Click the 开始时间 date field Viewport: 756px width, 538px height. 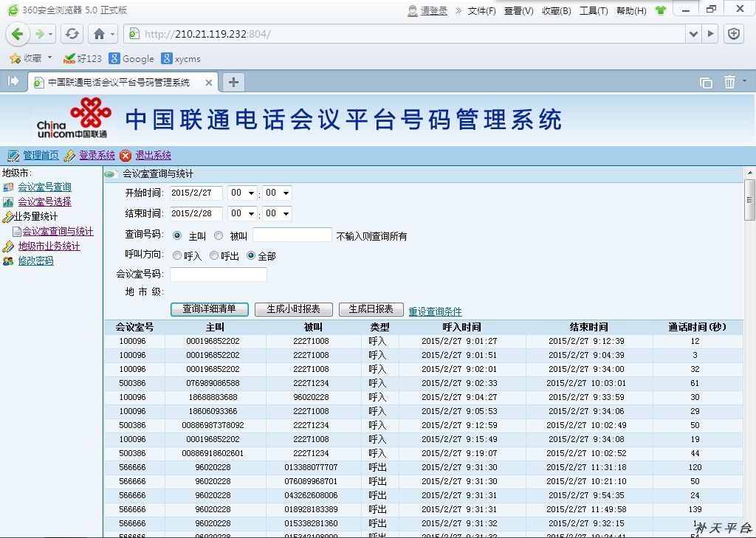point(196,193)
